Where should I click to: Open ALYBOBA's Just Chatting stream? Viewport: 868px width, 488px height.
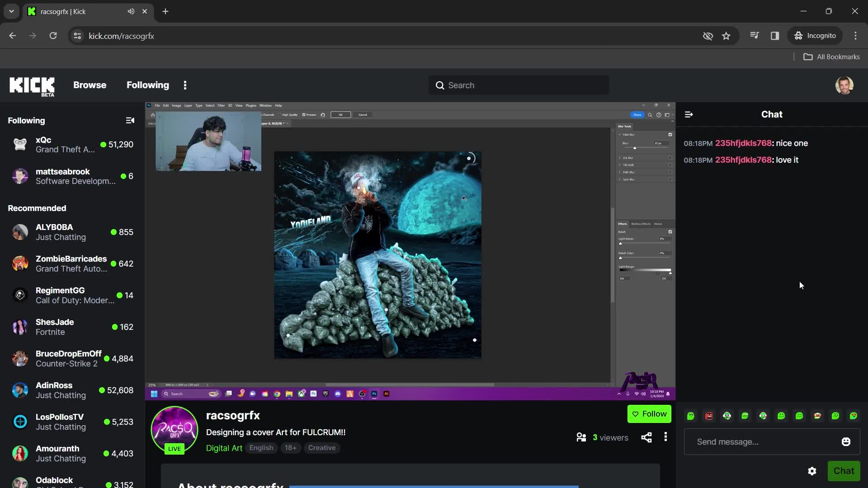[x=72, y=232]
